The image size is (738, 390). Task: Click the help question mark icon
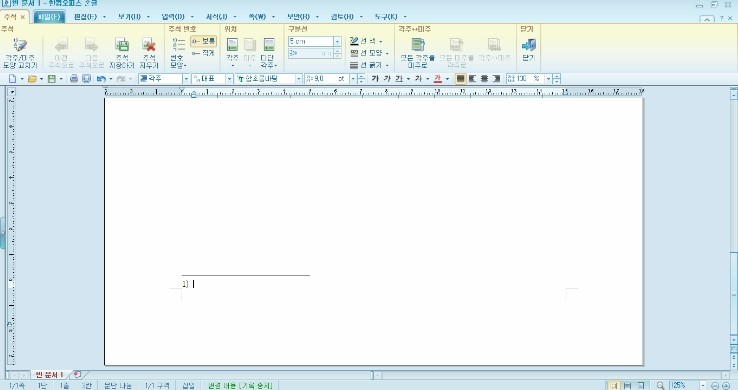(722, 18)
